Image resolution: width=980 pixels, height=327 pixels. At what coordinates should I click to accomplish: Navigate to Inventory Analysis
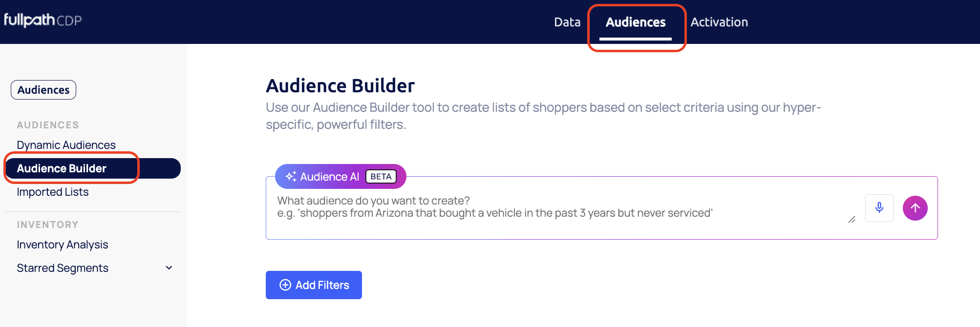(63, 245)
